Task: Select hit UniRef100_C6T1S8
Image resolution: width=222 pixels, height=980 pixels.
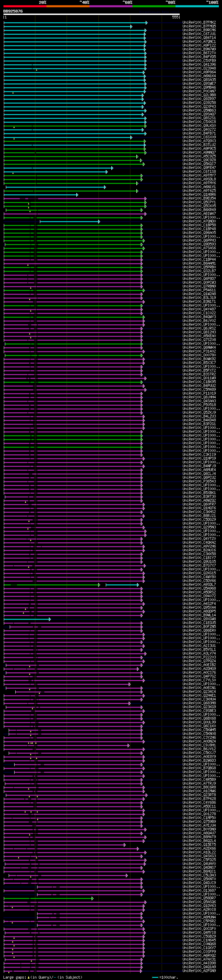Action: [199, 172]
